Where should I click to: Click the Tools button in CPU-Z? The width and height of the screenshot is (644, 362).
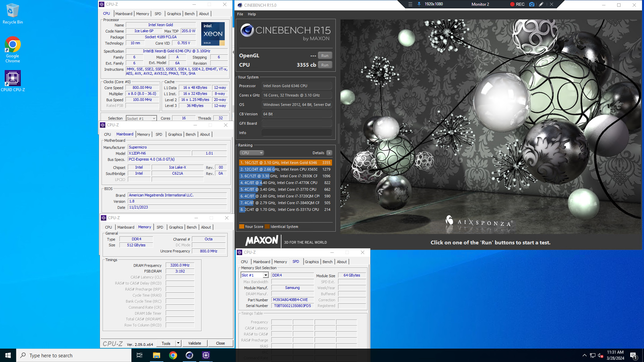point(166,343)
